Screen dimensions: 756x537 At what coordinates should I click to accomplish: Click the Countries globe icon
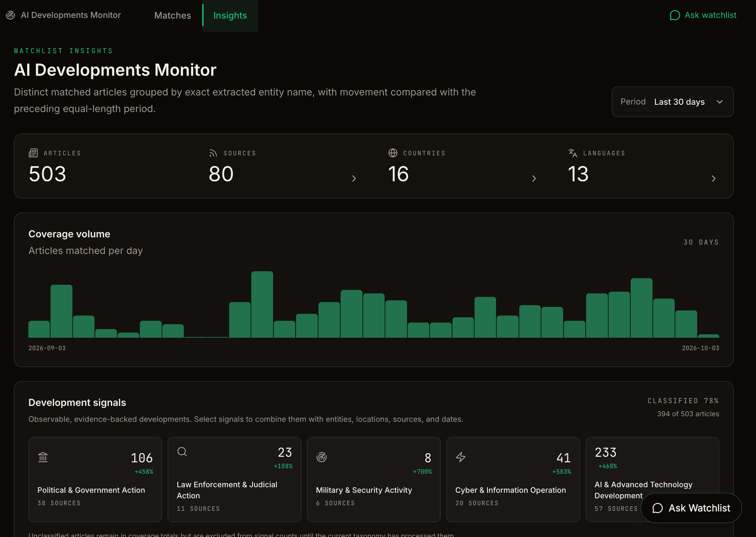coord(393,153)
